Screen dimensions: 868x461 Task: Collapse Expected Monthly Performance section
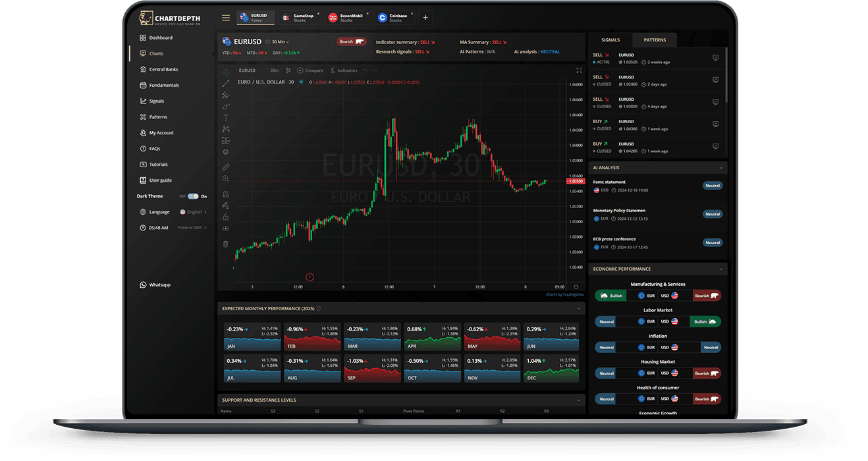[579, 308]
